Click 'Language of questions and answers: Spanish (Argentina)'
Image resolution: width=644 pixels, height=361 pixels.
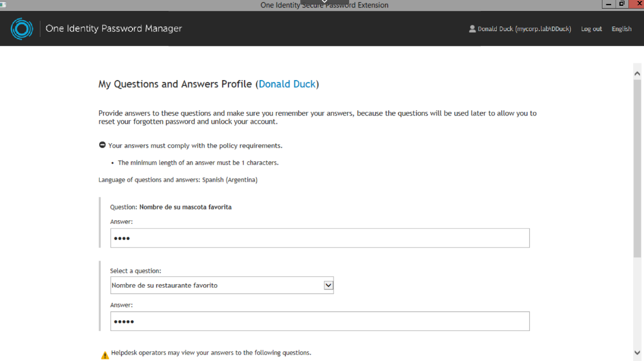tap(178, 180)
